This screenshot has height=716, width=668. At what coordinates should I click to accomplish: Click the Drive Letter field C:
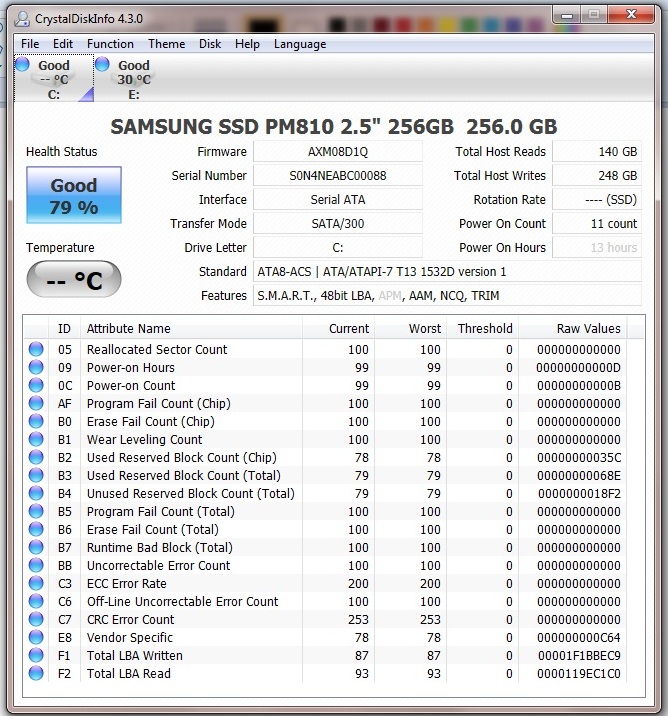(338, 247)
